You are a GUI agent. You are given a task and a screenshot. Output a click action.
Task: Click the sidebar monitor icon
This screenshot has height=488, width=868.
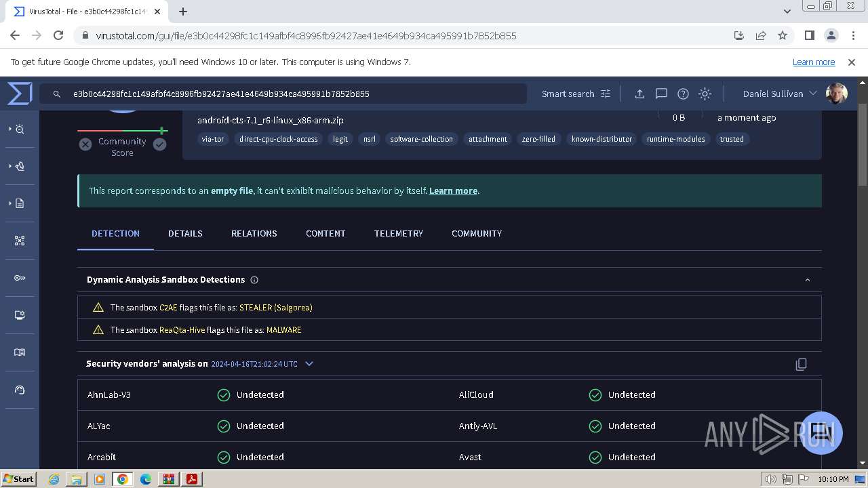[x=20, y=315]
